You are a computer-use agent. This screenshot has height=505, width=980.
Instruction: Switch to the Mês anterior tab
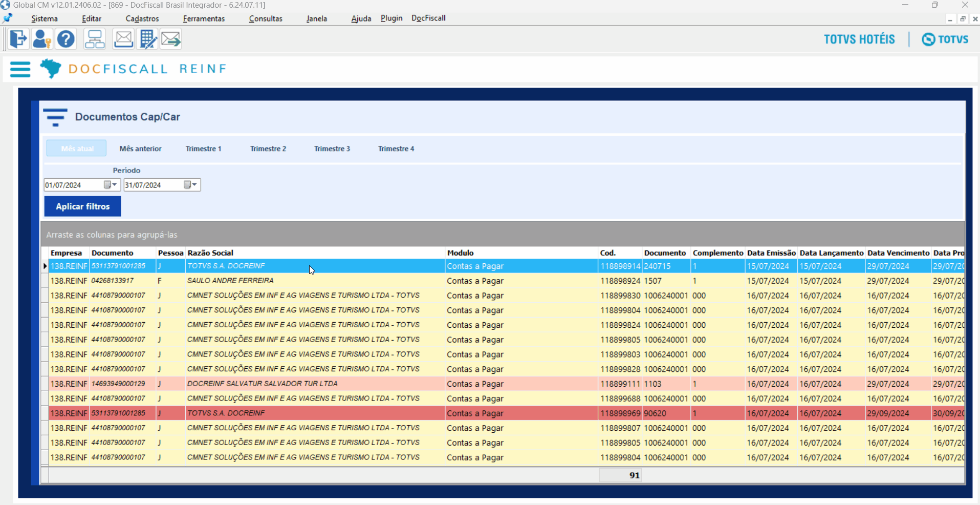click(x=140, y=149)
